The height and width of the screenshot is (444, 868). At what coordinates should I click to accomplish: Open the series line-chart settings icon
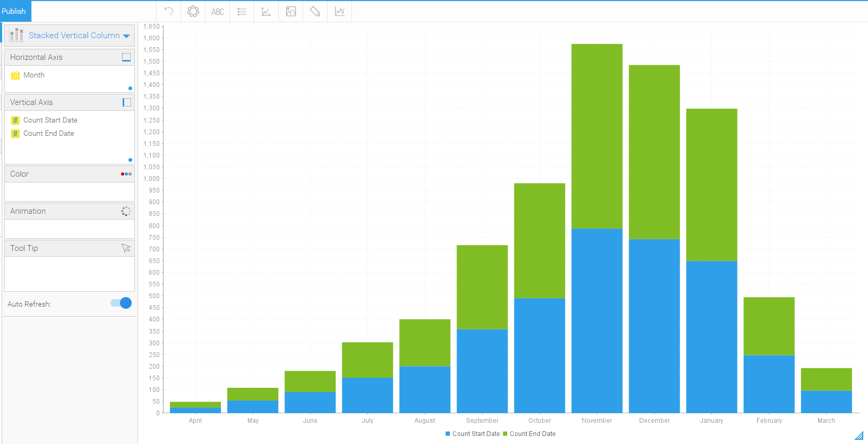[x=340, y=12]
